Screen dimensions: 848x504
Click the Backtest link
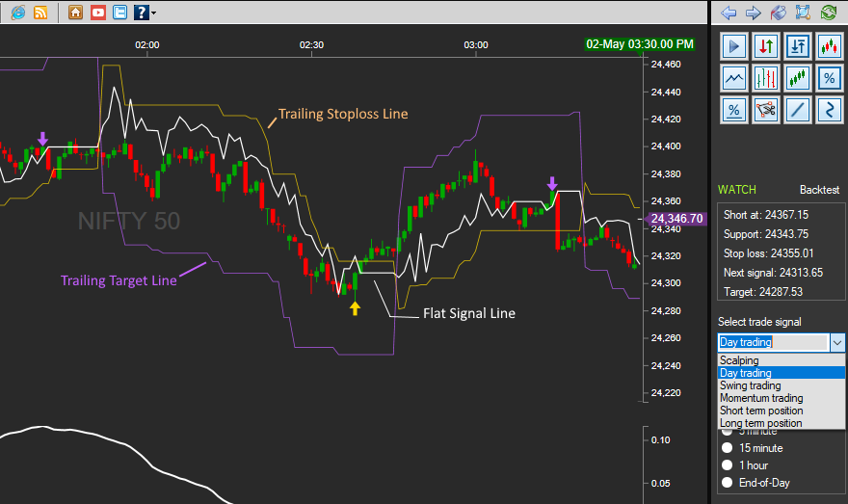[x=819, y=190]
